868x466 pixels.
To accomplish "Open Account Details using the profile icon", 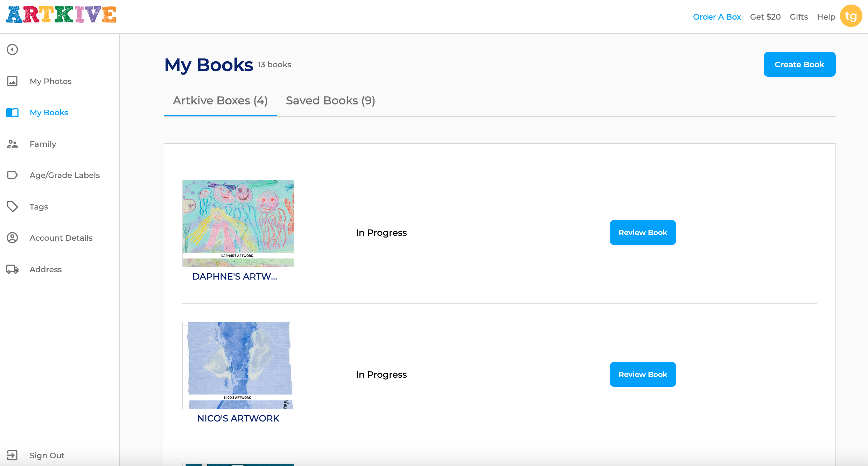I will pos(12,238).
